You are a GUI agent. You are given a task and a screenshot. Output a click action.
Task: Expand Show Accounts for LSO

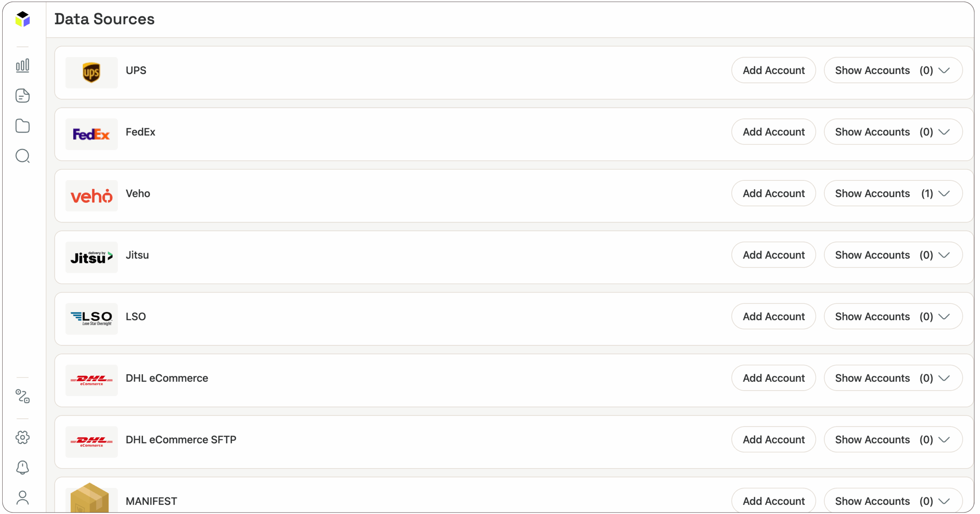(x=893, y=317)
